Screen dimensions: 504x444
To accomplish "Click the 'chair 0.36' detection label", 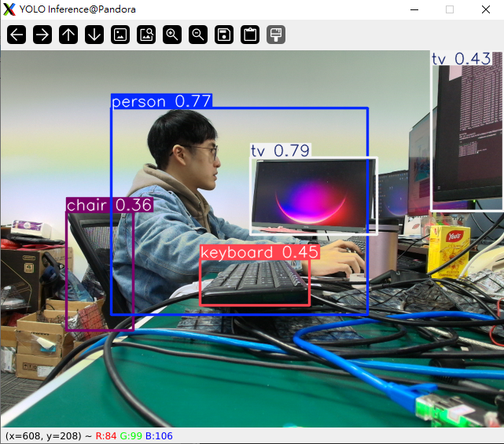I will [109, 205].
